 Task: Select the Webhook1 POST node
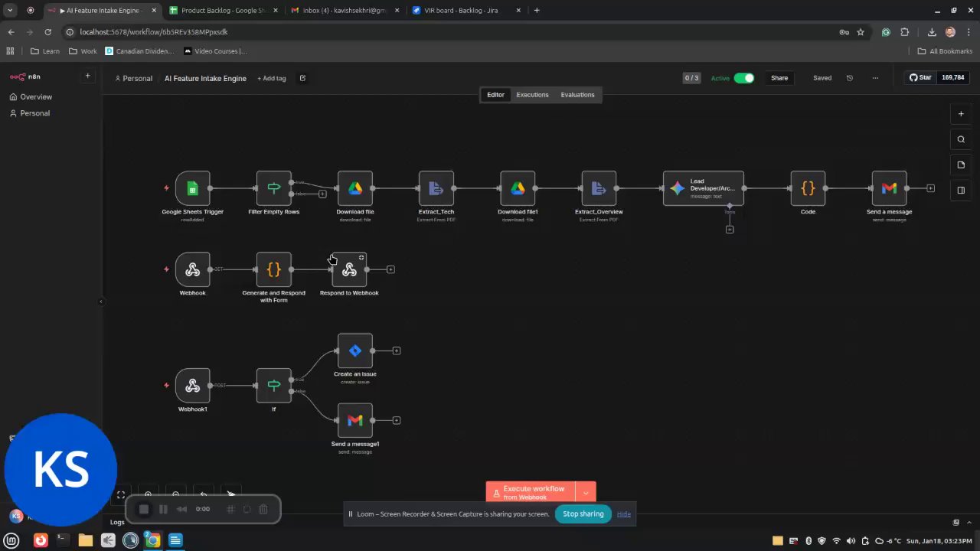[x=192, y=386]
